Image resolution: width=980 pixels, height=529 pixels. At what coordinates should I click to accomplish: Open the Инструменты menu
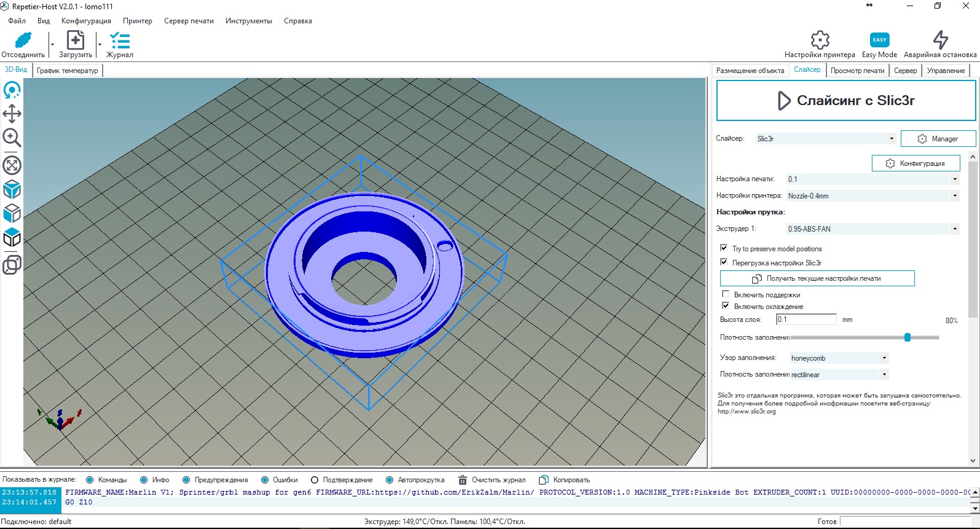click(x=248, y=21)
